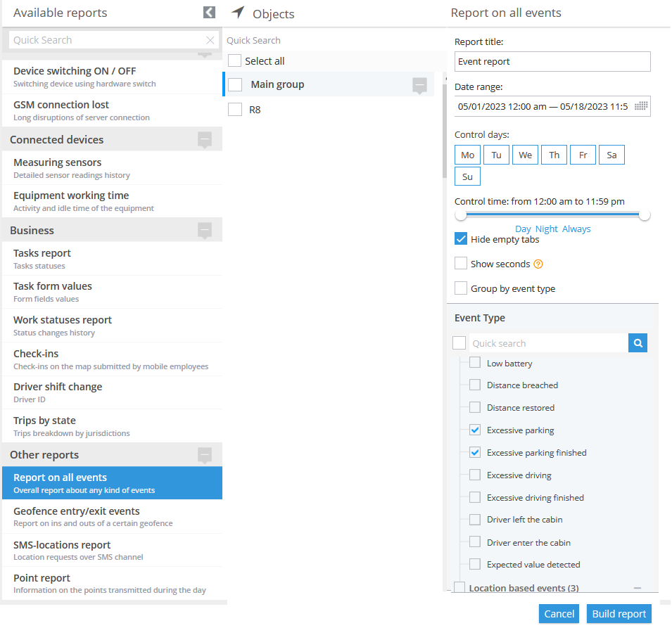
Task: Click the Build report button
Action: [x=619, y=614]
